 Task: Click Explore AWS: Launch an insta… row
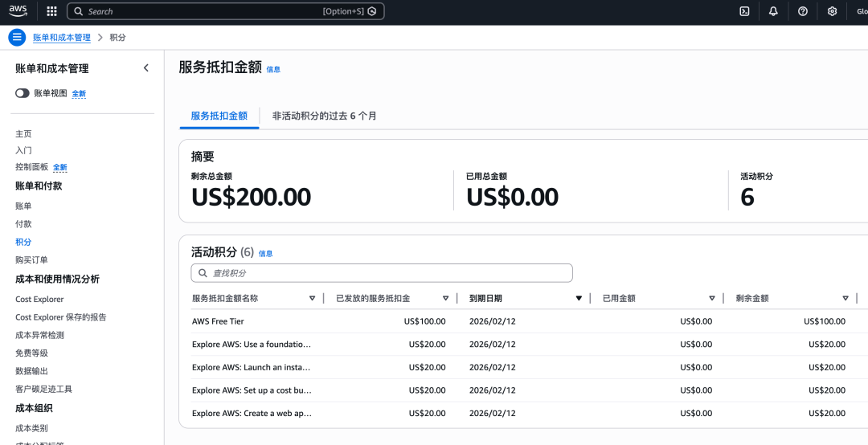click(x=252, y=367)
